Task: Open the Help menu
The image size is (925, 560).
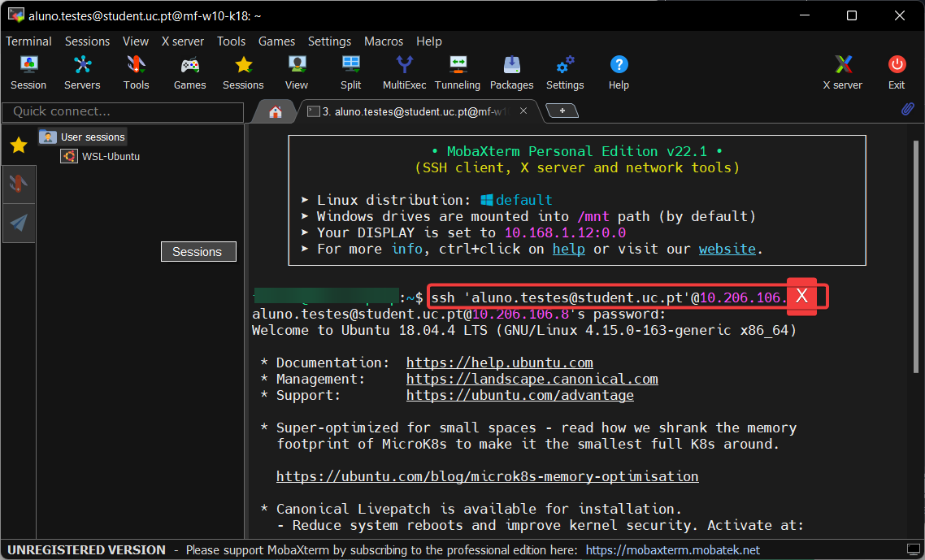Action: pyautogui.click(x=429, y=41)
